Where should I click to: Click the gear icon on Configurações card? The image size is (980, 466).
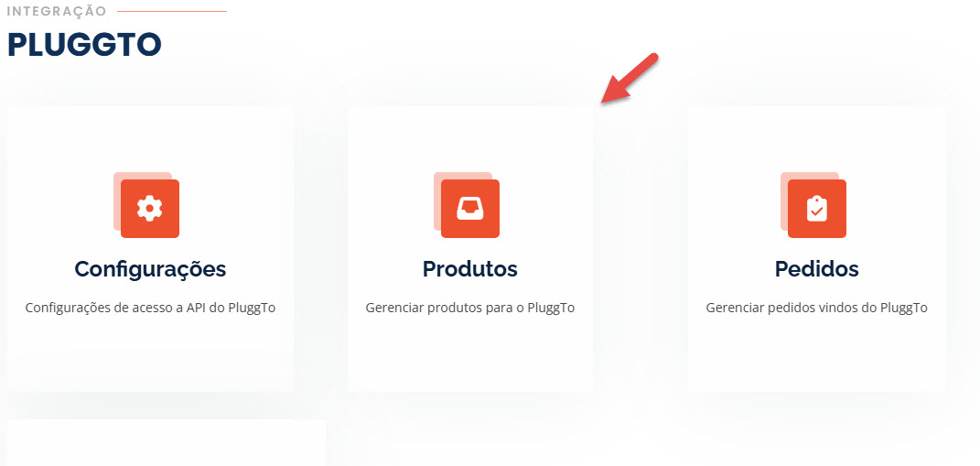[x=149, y=209]
